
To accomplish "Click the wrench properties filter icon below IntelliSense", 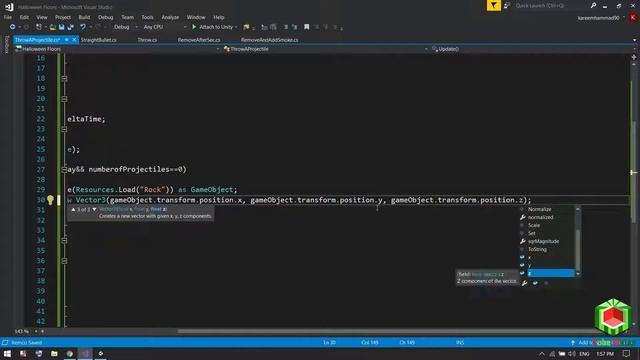I will (x=524, y=283).
